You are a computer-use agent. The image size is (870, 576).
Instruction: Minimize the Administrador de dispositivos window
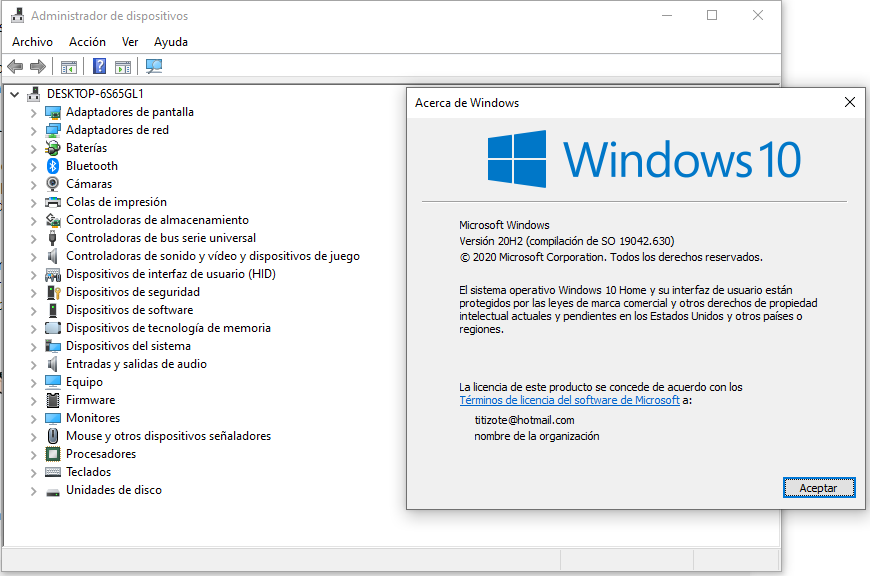pos(667,16)
